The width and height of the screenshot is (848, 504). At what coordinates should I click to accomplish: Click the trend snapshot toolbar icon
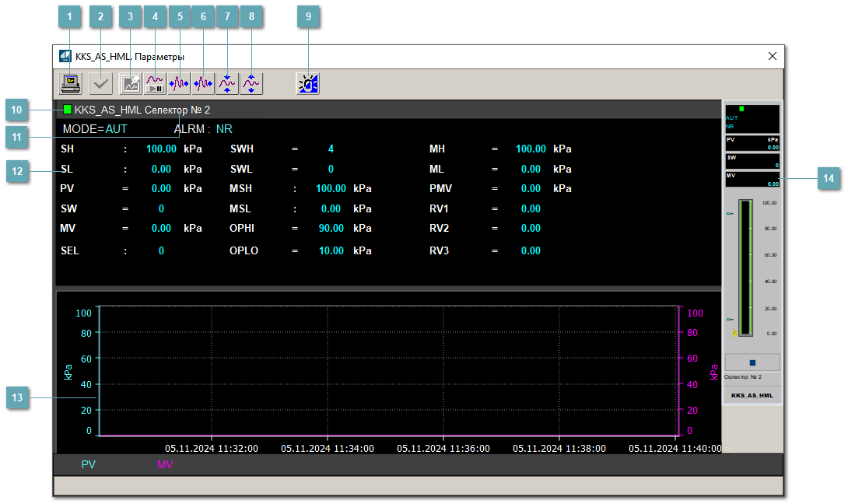click(x=131, y=82)
